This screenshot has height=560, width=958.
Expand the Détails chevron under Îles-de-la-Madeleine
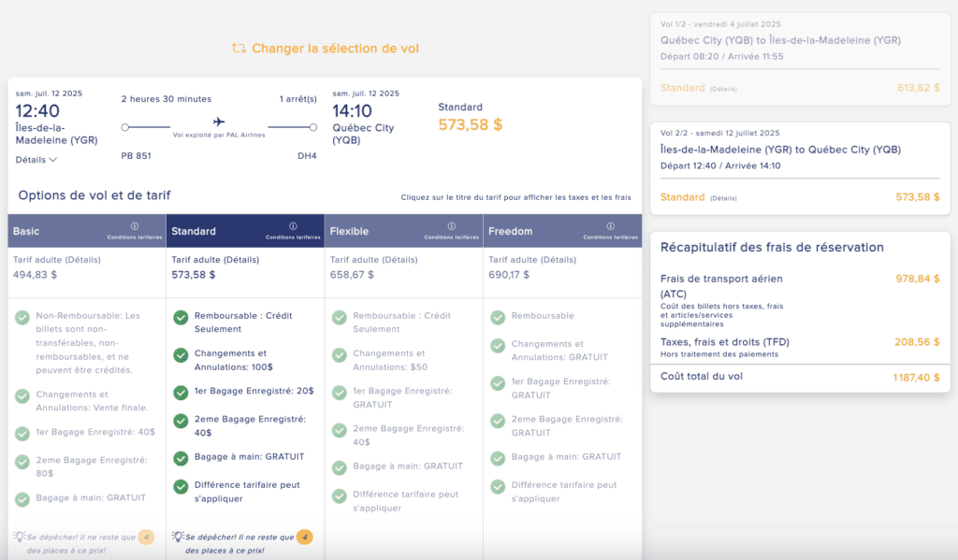pos(36,160)
